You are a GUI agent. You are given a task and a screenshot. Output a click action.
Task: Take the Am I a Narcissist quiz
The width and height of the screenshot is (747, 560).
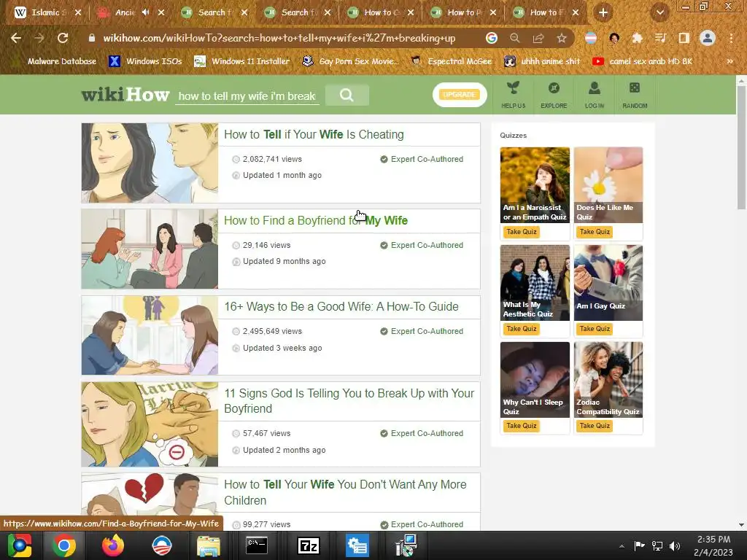pyautogui.click(x=521, y=232)
